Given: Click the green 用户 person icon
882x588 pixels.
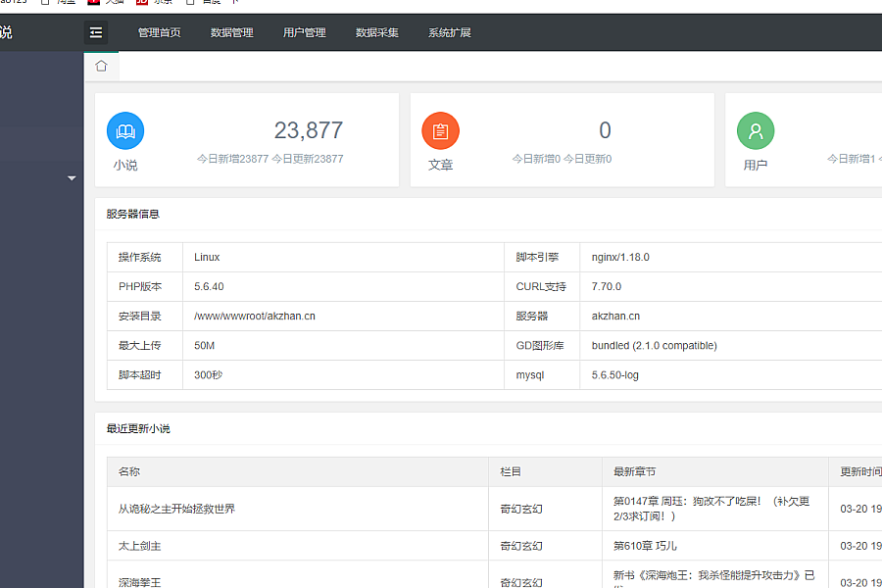Looking at the screenshot, I should (756, 130).
